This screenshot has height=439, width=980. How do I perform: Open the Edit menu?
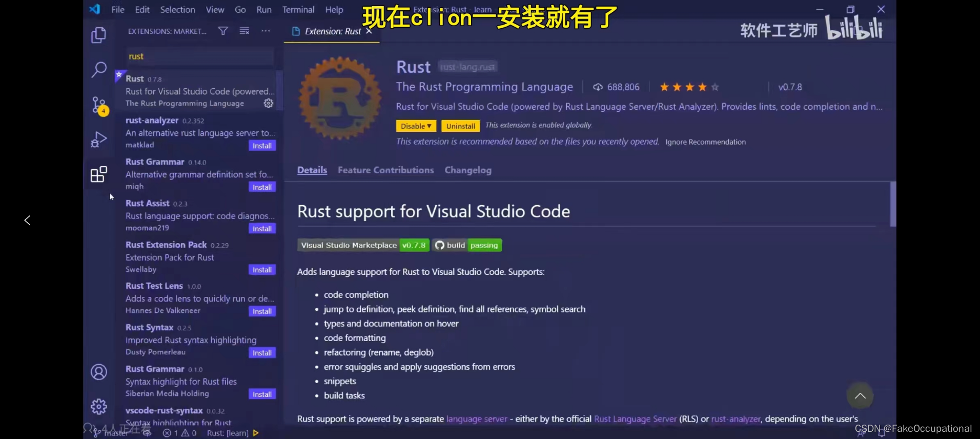click(x=142, y=10)
